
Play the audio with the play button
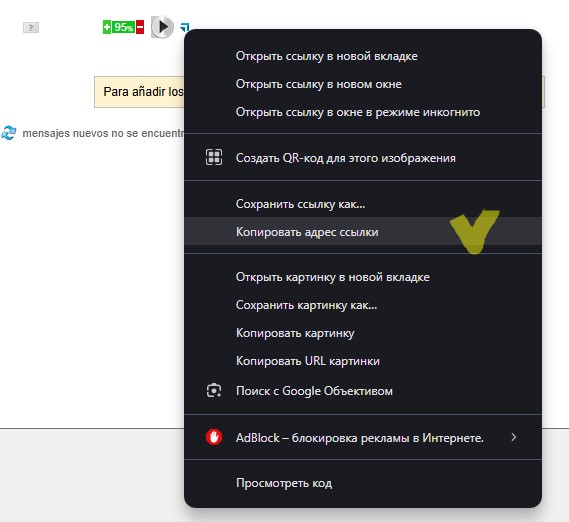coord(162,27)
